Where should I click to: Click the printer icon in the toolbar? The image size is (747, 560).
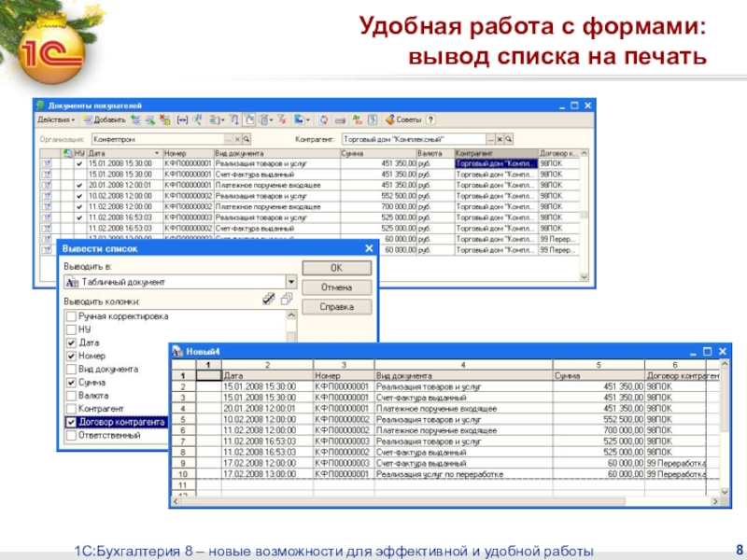click(x=340, y=120)
